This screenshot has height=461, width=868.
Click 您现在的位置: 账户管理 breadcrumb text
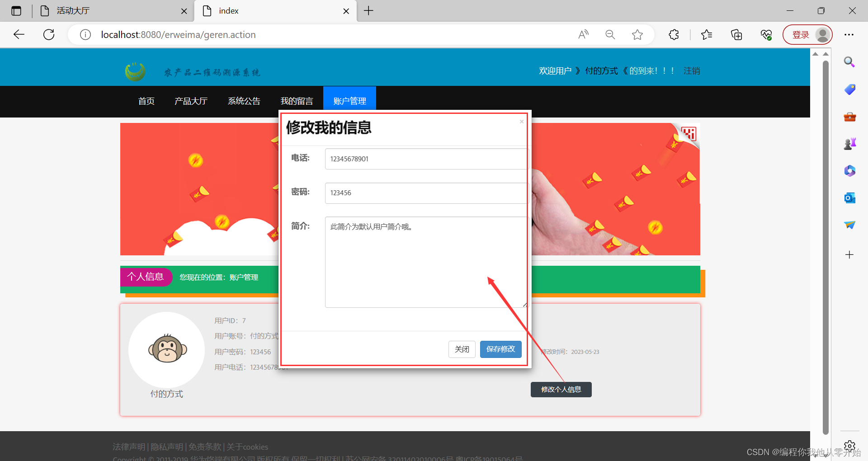coord(219,277)
